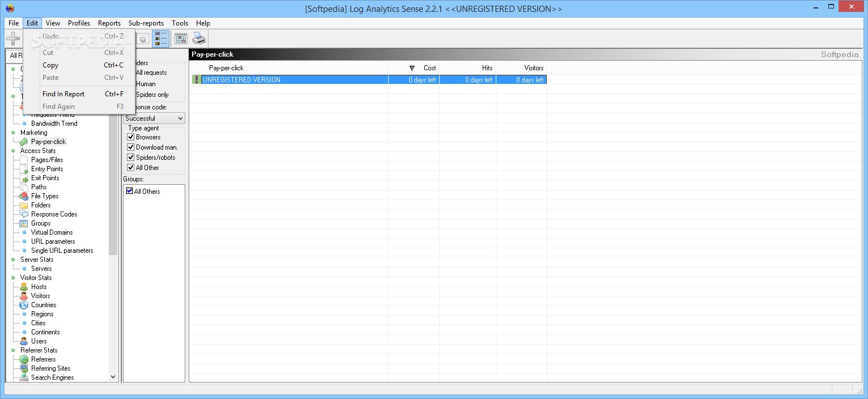
Task: Open the File menu
Action: (x=14, y=23)
